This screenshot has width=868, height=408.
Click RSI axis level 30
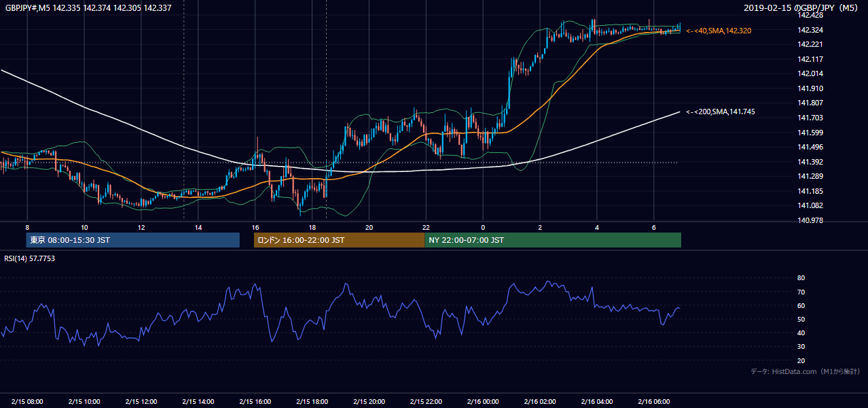(x=801, y=347)
